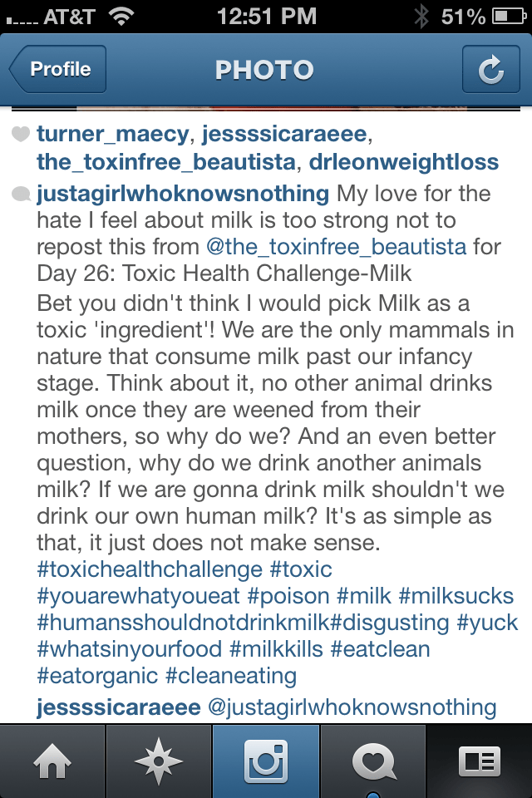Image resolution: width=532 pixels, height=798 pixels.
Task: Open the News activity tab
Action: click(x=372, y=761)
